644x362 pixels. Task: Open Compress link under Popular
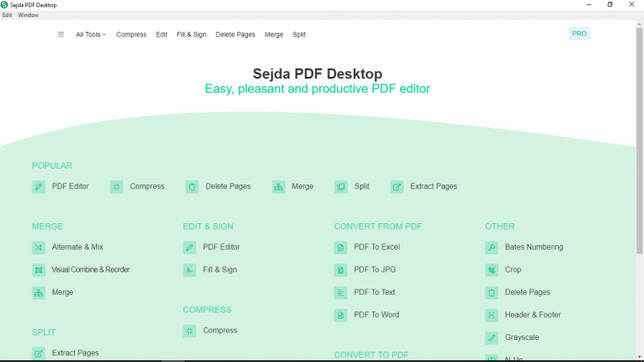coord(147,186)
